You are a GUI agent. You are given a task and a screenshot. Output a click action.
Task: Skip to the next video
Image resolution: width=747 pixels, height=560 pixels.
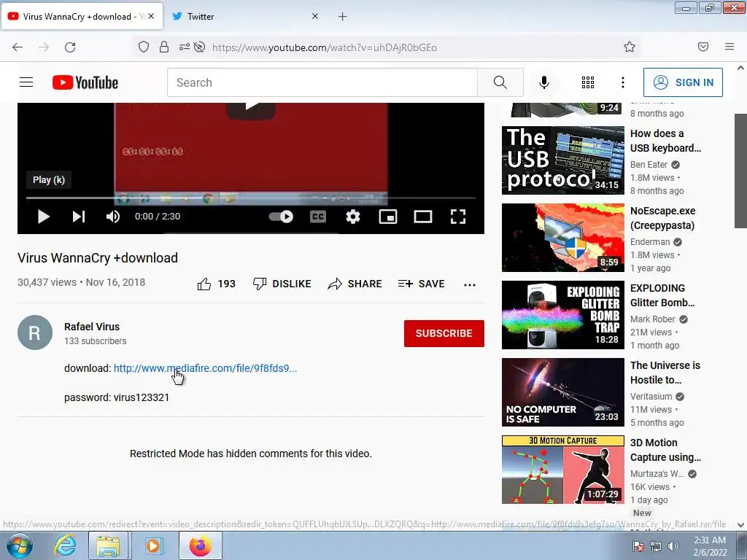point(79,217)
